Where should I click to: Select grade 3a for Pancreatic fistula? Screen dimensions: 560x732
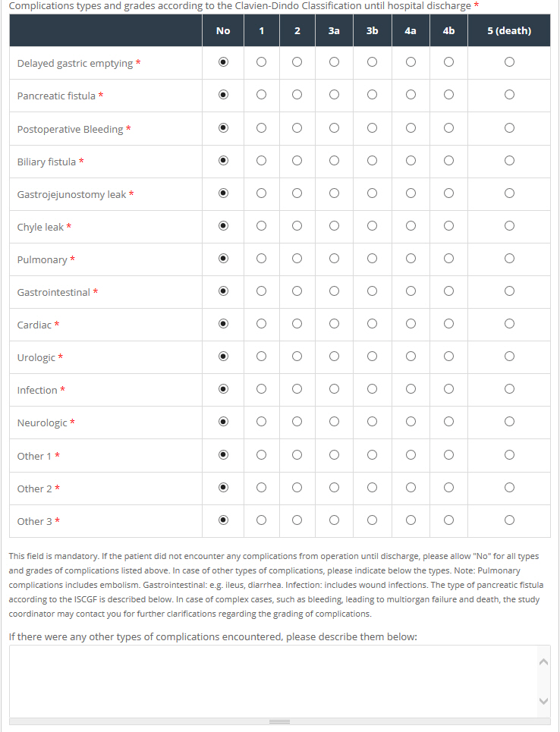334,95
